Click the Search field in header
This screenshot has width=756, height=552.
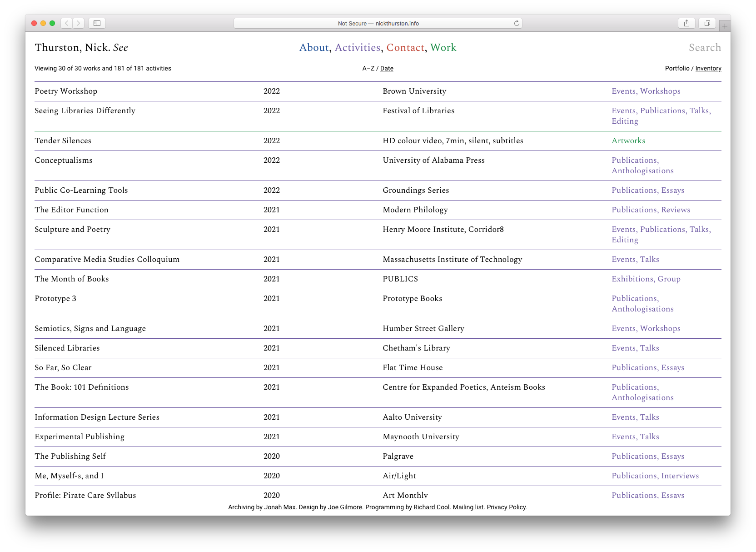(705, 48)
